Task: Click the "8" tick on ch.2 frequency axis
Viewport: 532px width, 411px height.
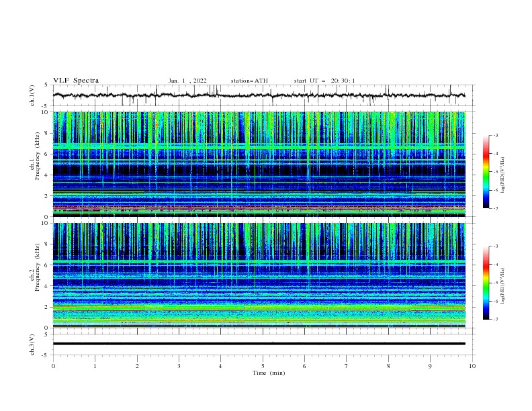Action: pyautogui.click(x=47, y=244)
